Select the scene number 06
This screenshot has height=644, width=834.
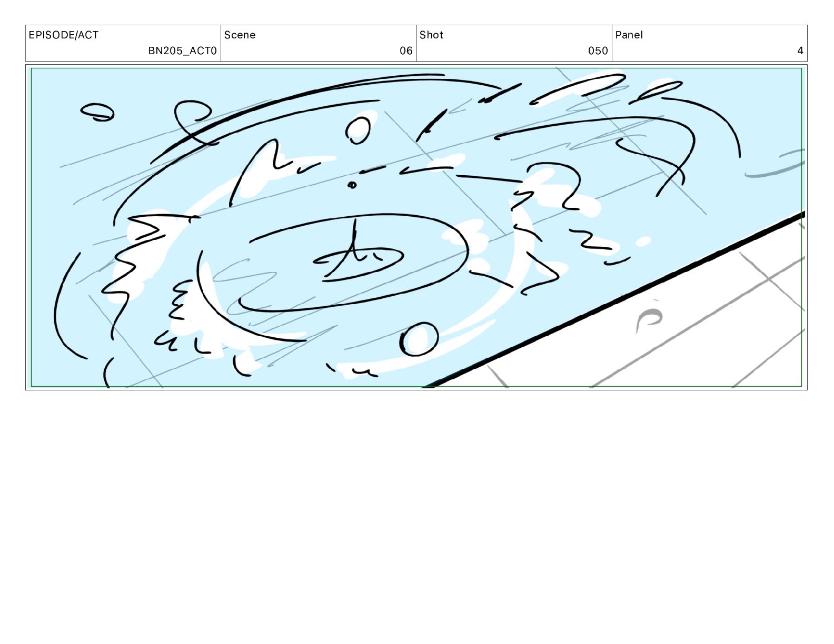pos(406,51)
